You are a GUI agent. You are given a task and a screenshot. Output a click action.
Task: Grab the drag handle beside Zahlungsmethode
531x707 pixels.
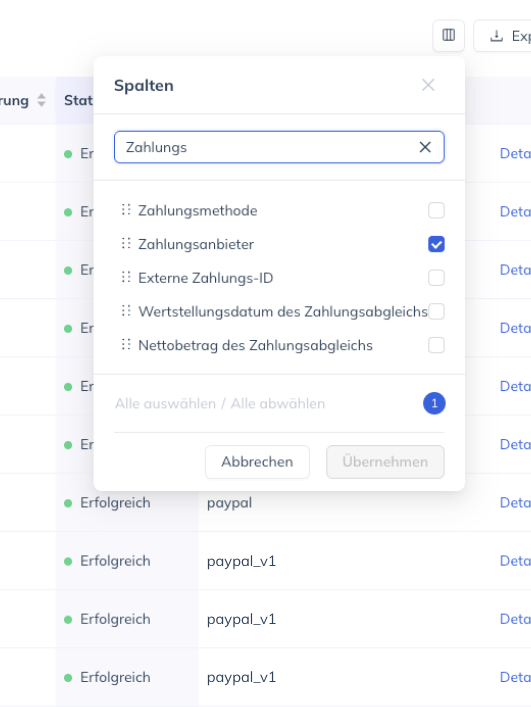(x=126, y=210)
